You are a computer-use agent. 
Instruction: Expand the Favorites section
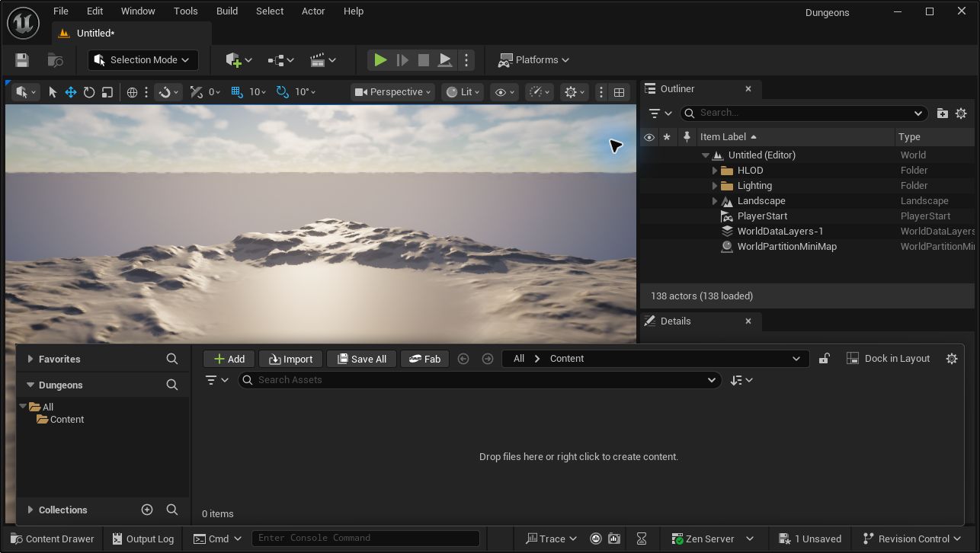[30, 359]
